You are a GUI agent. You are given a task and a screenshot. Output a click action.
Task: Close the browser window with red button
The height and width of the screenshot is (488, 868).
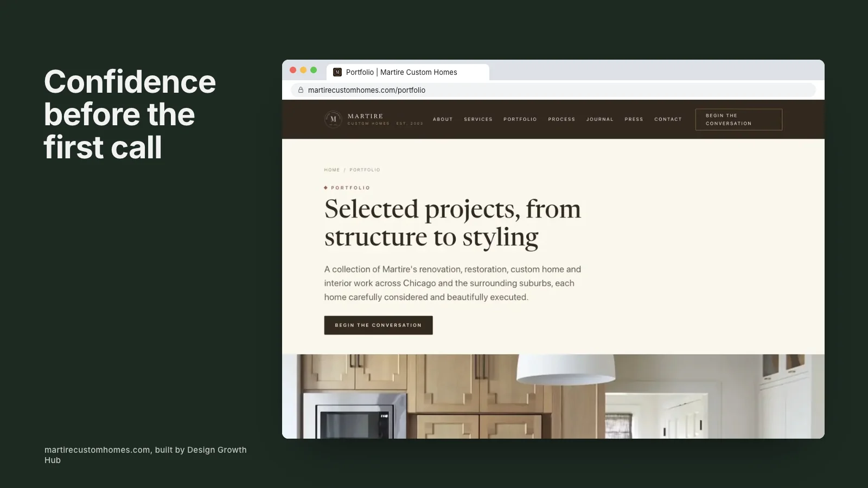pyautogui.click(x=293, y=70)
